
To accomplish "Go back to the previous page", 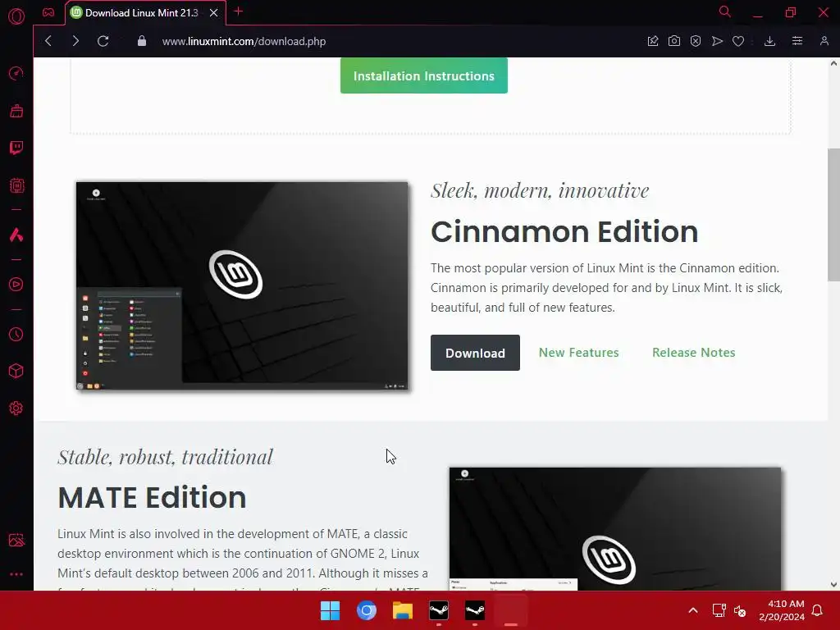I will tap(48, 41).
